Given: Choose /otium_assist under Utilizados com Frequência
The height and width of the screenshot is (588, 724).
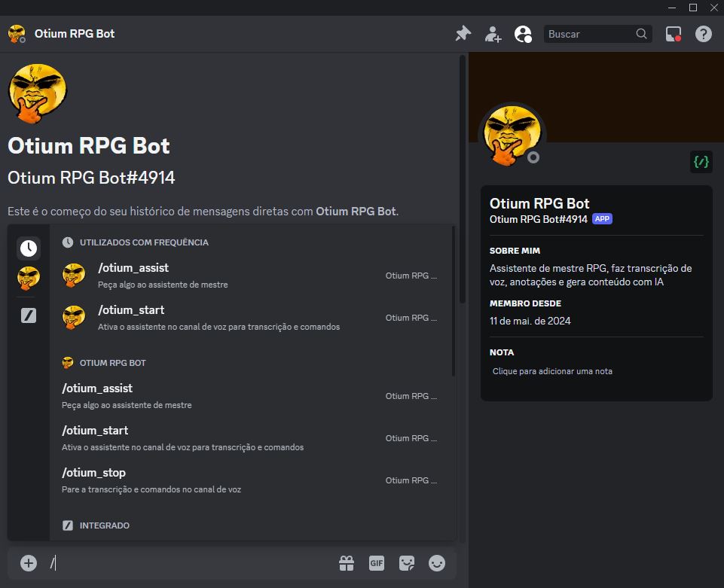Looking at the screenshot, I should (251, 276).
